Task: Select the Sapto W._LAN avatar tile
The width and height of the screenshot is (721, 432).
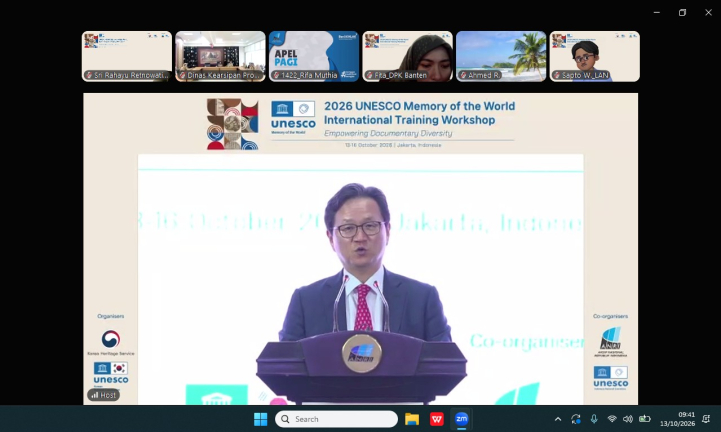Action: (x=595, y=56)
